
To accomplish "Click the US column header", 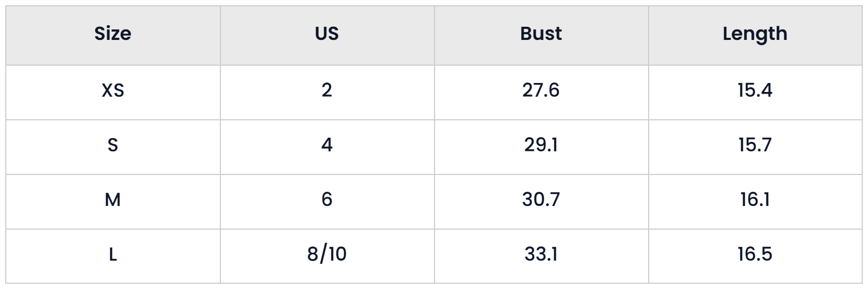I will 327,35.
